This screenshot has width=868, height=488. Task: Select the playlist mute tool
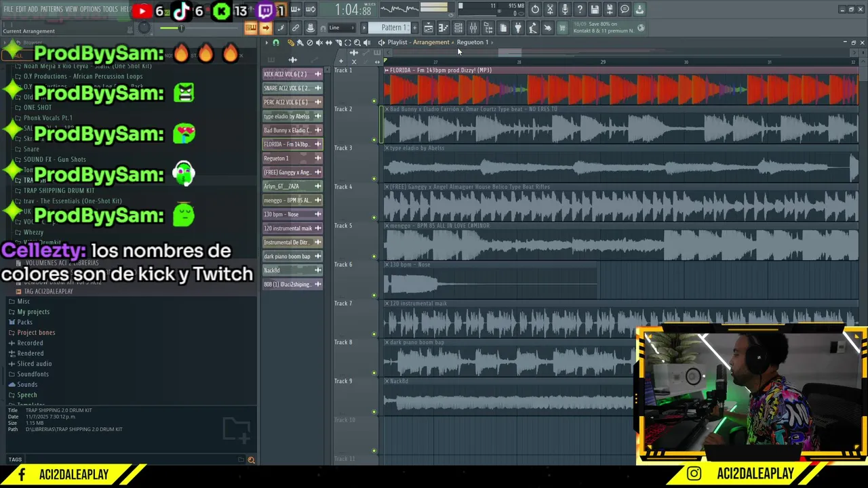click(319, 43)
